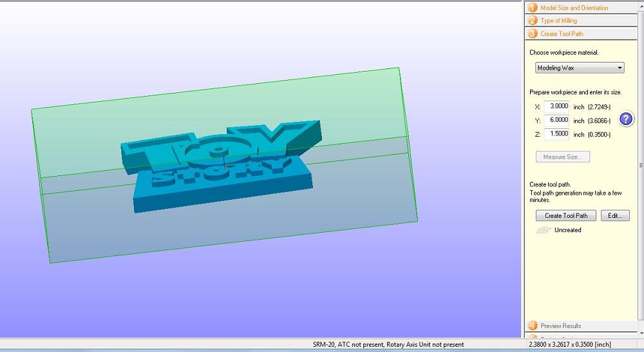Click the scrollbar down arrow in side panel
Viewport: 644px width, 352px height.
[x=641, y=333]
